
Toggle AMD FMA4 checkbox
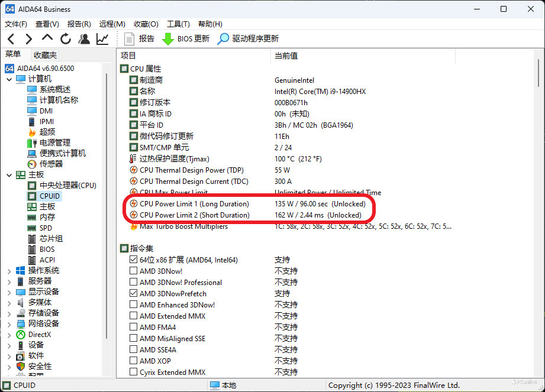pyautogui.click(x=133, y=327)
